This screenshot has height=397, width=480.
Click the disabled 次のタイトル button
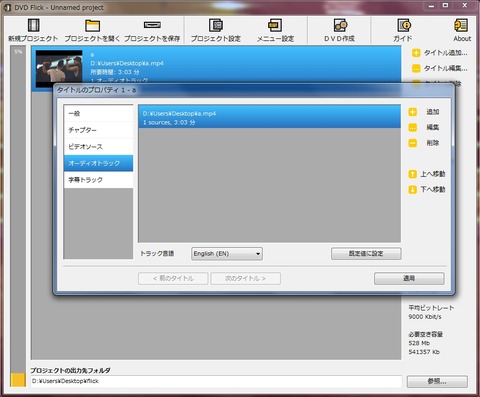(245, 278)
